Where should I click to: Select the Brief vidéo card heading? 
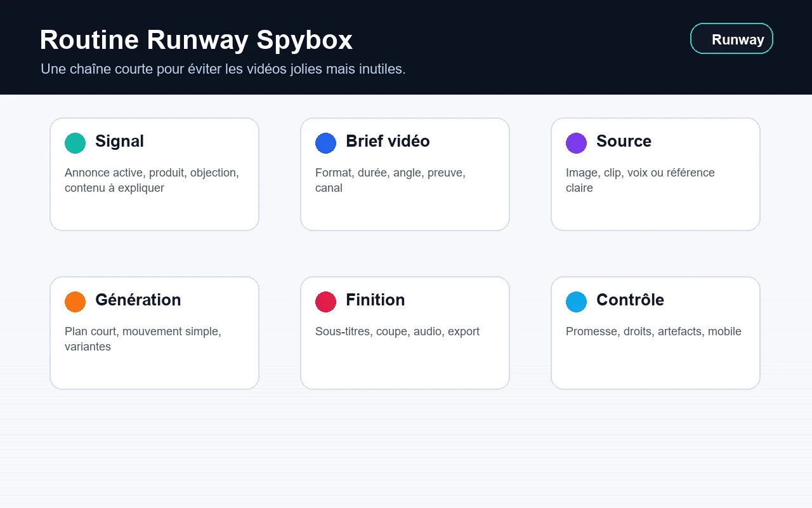pyautogui.click(x=388, y=141)
